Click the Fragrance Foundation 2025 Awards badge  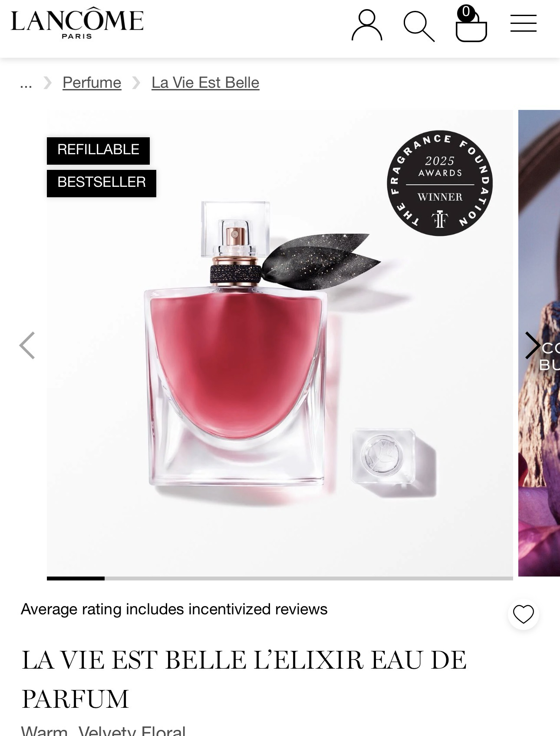(440, 183)
